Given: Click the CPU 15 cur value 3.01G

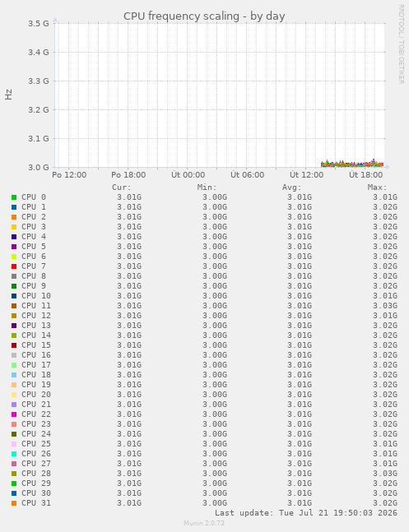Looking at the screenshot, I should coord(129,345).
